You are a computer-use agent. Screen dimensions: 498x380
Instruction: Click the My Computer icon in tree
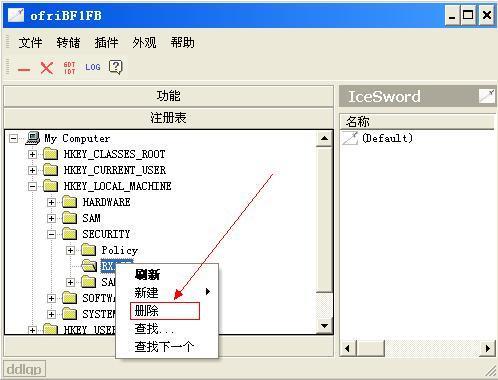(x=33, y=138)
